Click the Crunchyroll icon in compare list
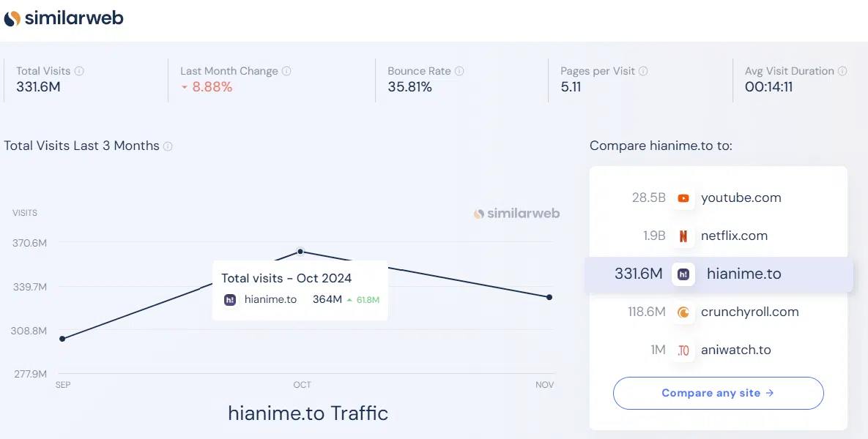 [x=683, y=312]
